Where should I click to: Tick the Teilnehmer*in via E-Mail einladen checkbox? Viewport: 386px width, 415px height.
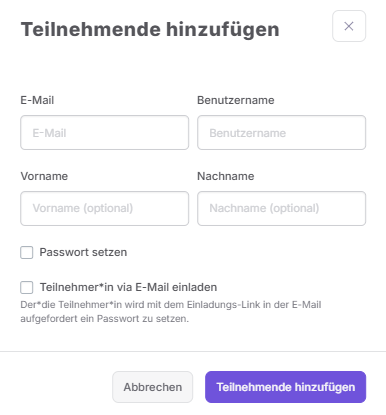coord(27,287)
